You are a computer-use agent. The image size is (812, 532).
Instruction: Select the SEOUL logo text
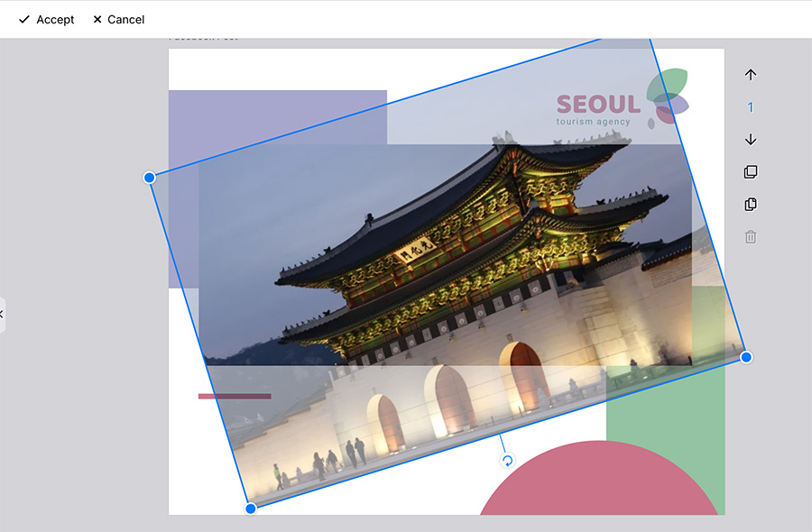pos(598,105)
